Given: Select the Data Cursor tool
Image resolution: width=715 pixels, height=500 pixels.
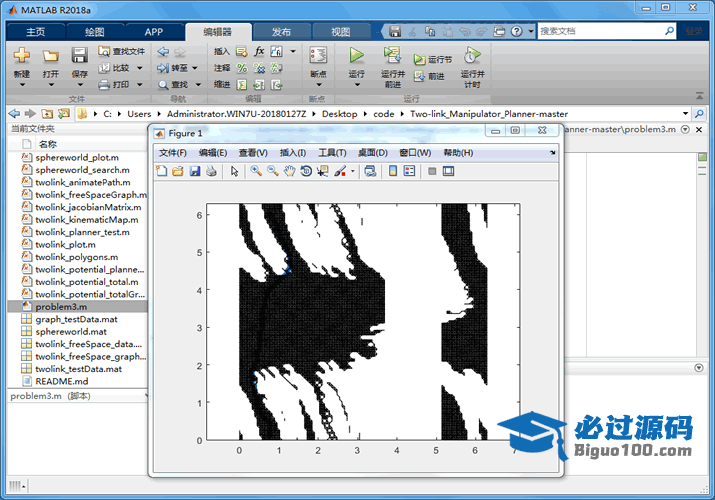Looking at the screenshot, I should 323,171.
